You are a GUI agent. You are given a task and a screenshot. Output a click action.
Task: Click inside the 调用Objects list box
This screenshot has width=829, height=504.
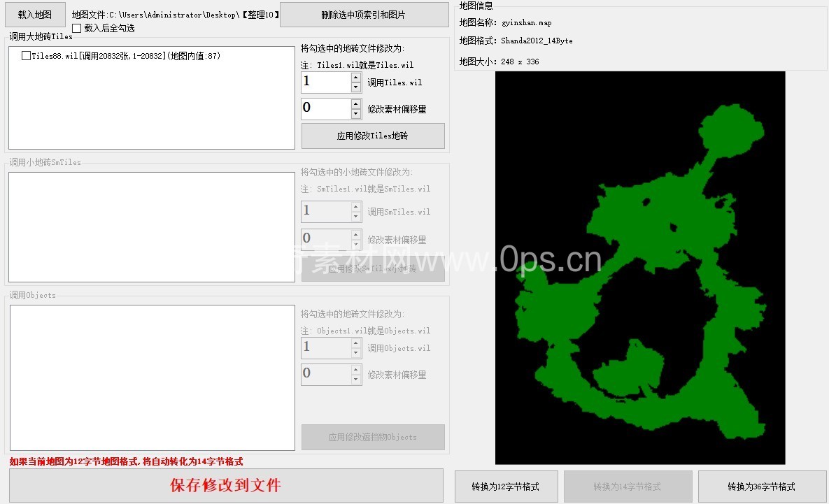click(151, 377)
